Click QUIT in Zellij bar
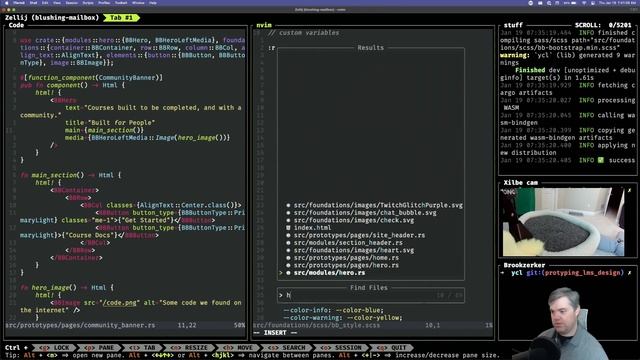 [392, 348]
